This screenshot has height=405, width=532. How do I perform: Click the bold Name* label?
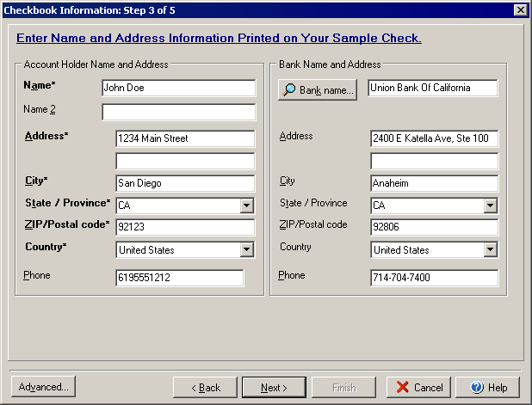[x=40, y=85]
